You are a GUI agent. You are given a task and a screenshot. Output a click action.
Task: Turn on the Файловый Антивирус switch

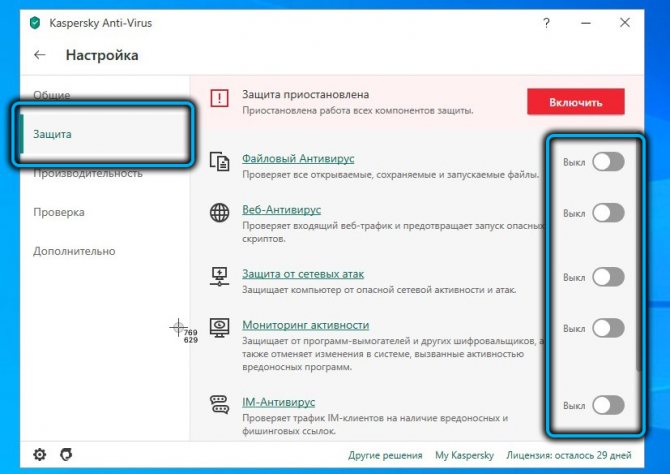click(608, 162)
